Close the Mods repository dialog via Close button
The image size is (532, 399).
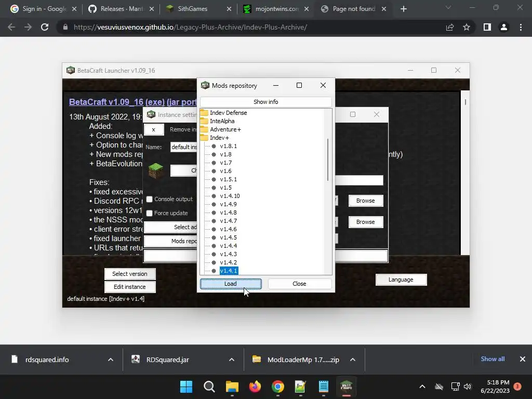tap(299, 284)
